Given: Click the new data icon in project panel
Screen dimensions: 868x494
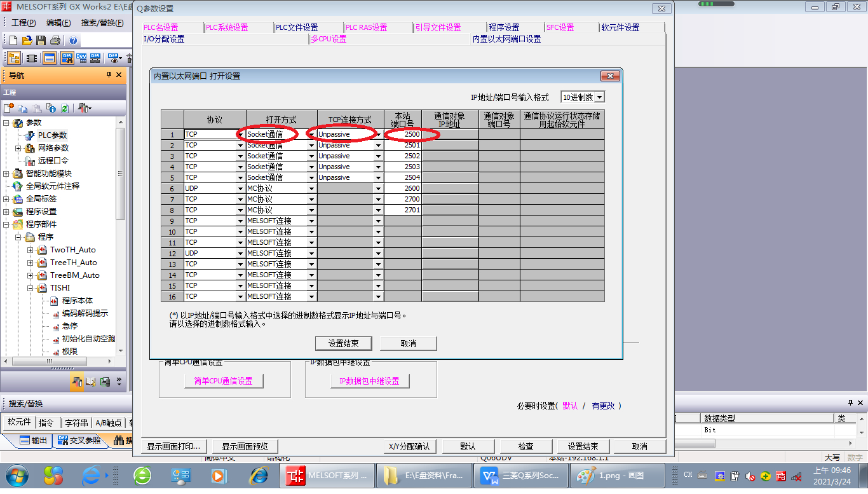Looking at the screenshot, I should tap(9, 109).
